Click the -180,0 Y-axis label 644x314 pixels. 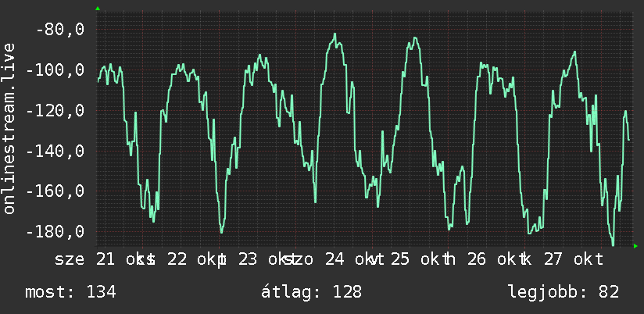tap(55, 232)
